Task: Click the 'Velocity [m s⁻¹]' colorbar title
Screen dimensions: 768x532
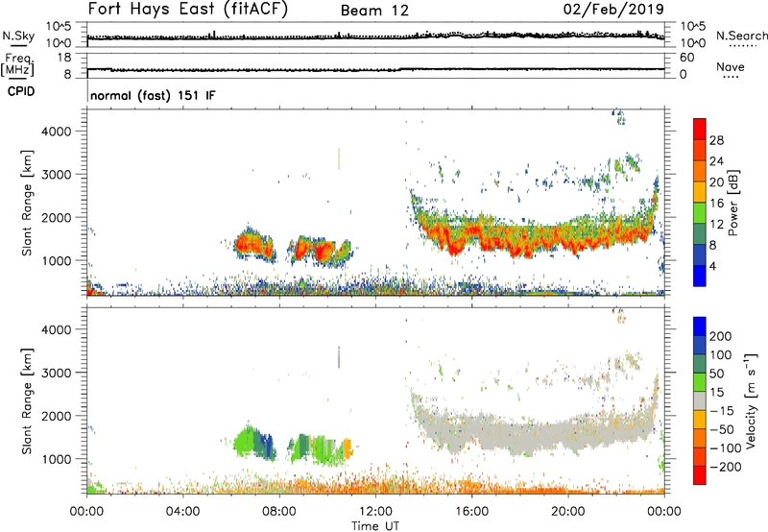Action: (x=751, y=400)
